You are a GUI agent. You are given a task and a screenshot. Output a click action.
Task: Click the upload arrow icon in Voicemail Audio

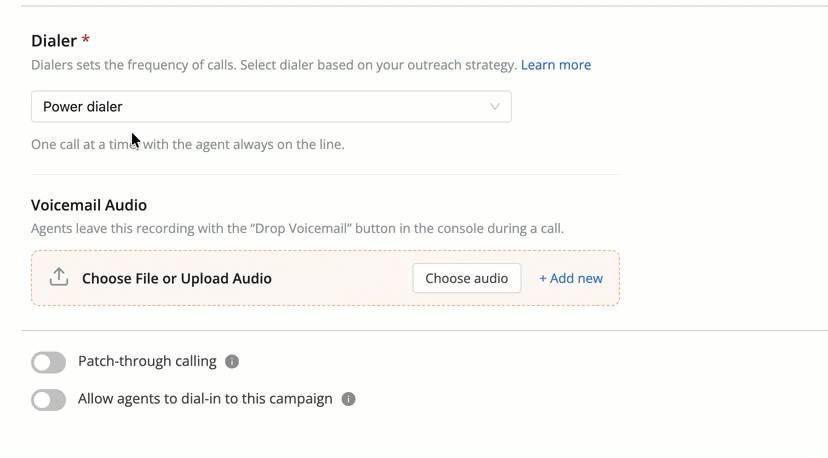click(x=59, y=277)
